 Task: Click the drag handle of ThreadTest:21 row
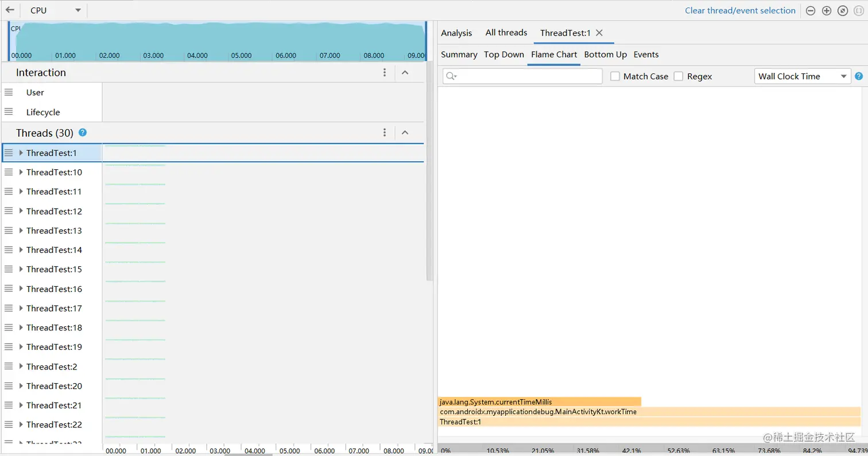pos(9,405)
